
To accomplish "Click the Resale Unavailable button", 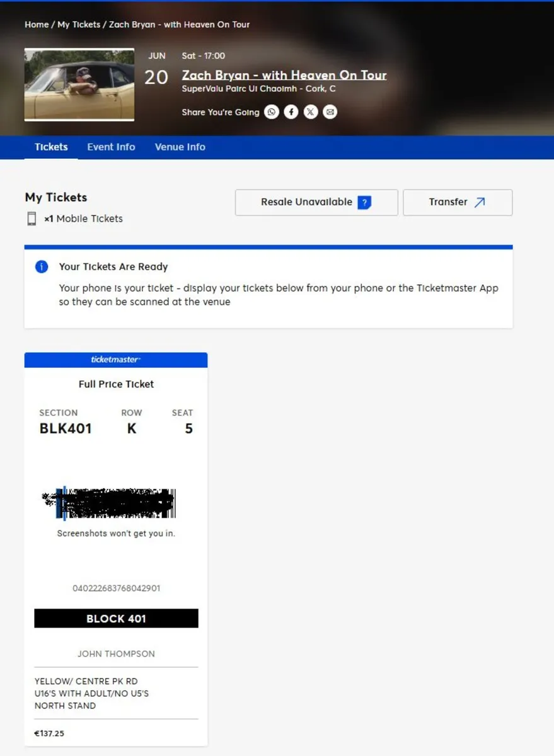I will [x=316, y=202].
